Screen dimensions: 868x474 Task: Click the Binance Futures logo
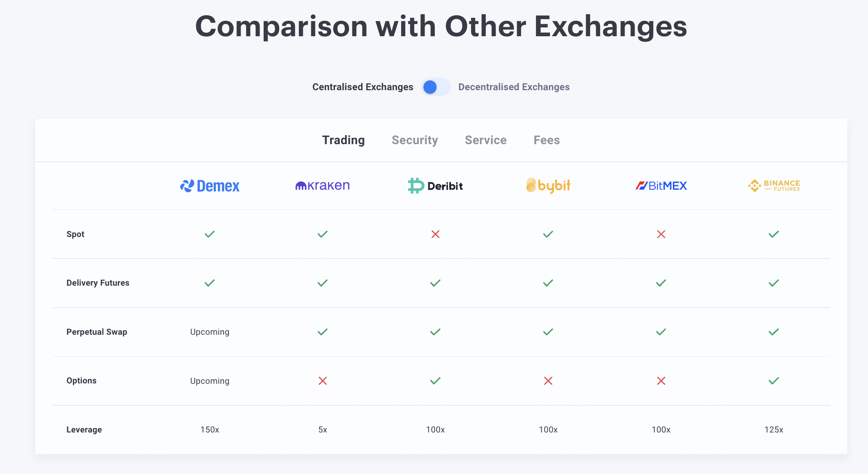click(x=774, y=186)
